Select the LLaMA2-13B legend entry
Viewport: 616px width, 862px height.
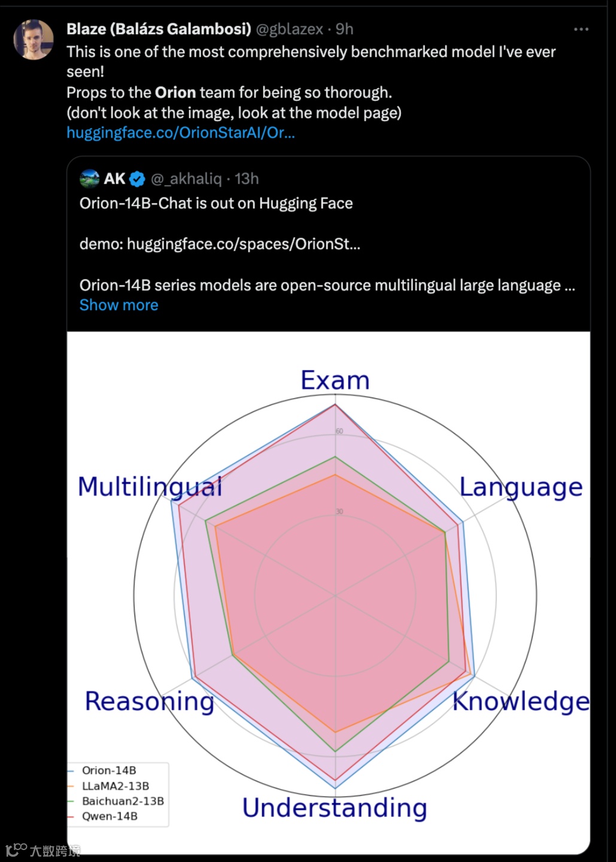[116, 785]
